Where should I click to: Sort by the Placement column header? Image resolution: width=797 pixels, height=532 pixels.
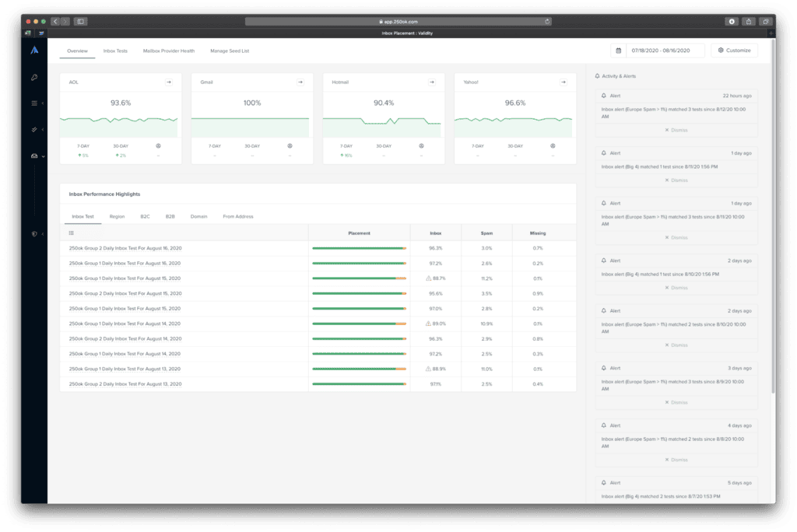coord(359,233)
